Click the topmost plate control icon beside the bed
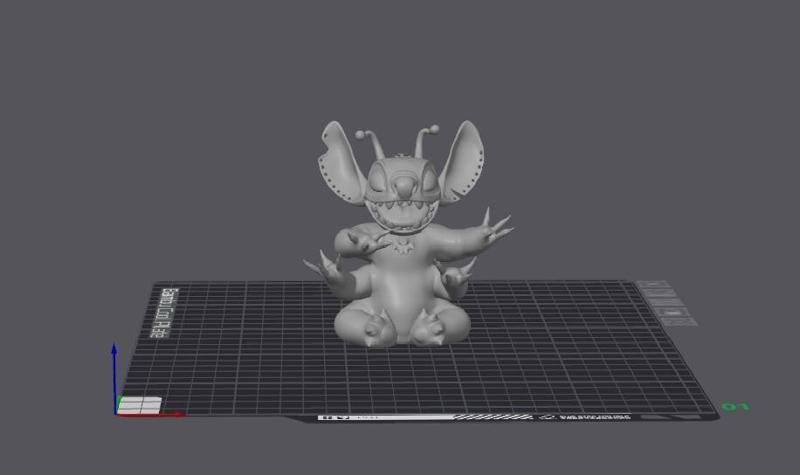This screenshot has width=800, height=475. (653, 284)
